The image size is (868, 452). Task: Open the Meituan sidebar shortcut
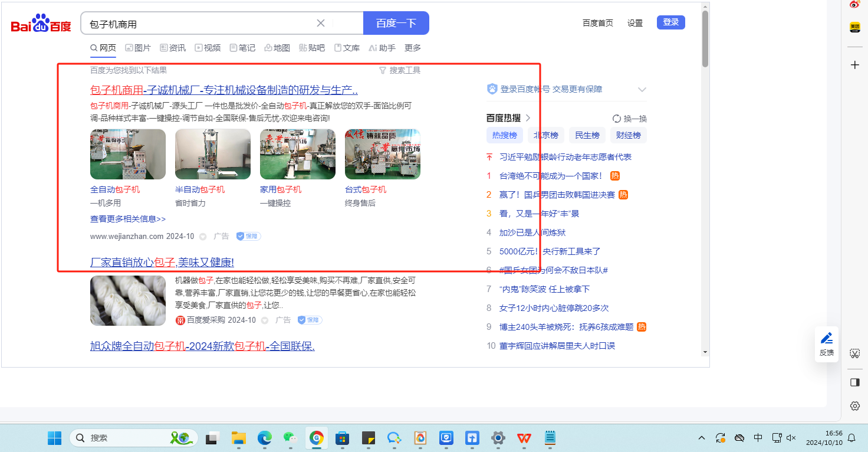(x=854, y=27)
